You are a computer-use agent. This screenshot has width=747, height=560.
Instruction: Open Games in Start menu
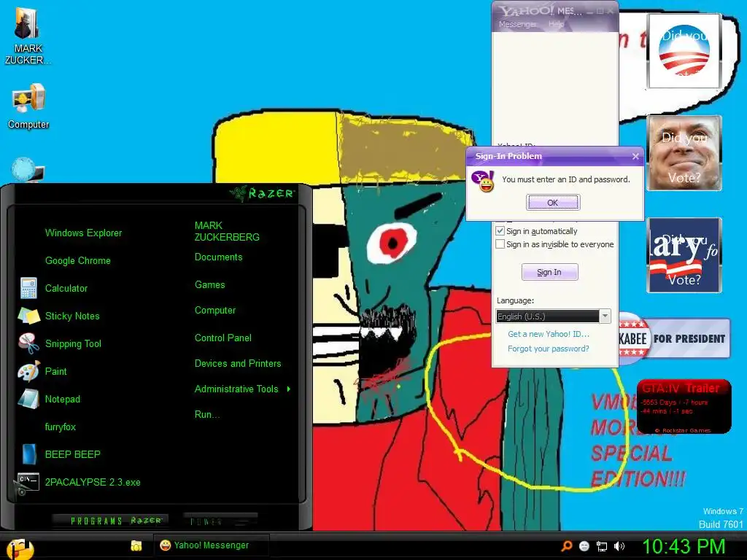(x=209, y=285)
